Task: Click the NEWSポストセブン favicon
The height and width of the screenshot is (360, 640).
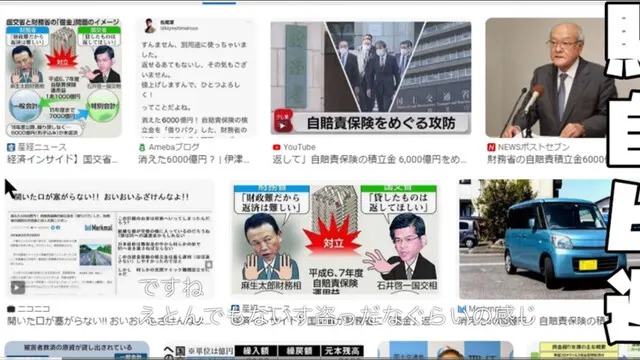Action: tap(491, 147)
